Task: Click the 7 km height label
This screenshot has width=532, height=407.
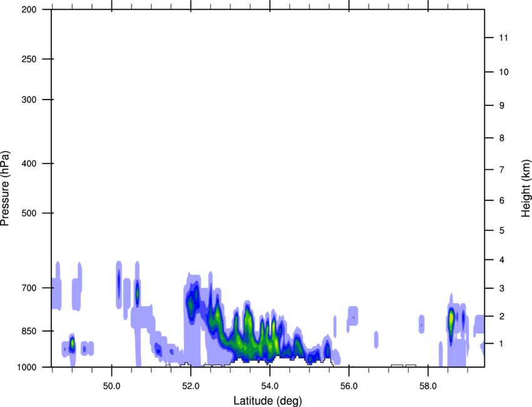Action: (502, 170)
